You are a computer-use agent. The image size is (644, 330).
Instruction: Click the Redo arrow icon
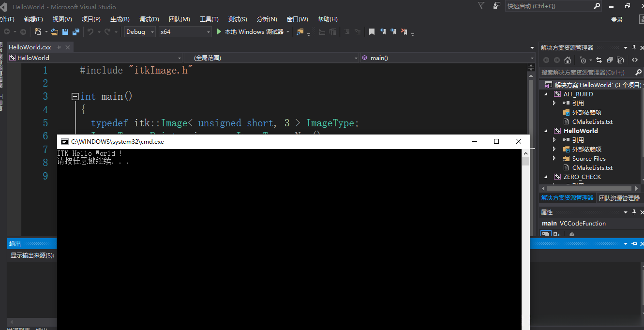107,32
